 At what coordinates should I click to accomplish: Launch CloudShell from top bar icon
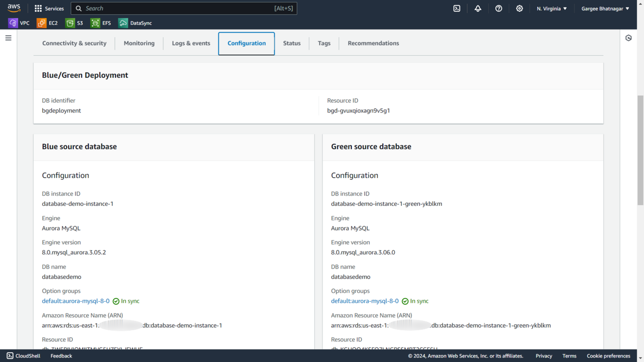pyautogui.click(x=457, y=8)
